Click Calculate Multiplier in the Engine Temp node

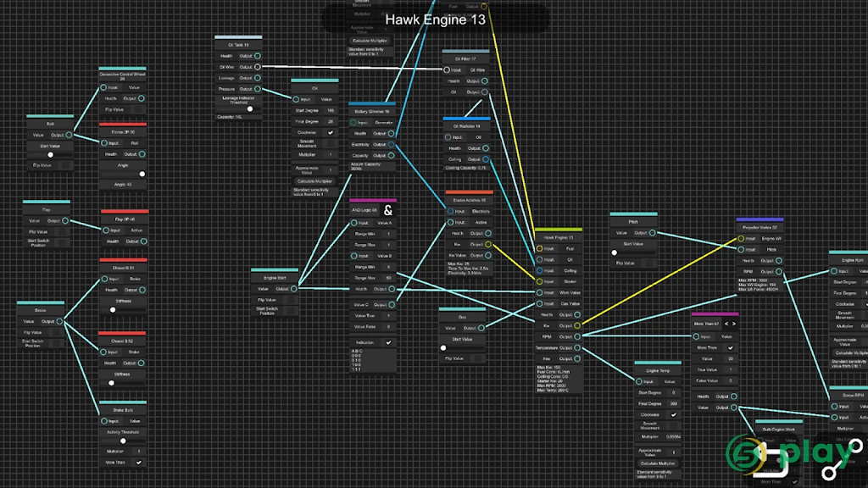click(x=658, y=463)
